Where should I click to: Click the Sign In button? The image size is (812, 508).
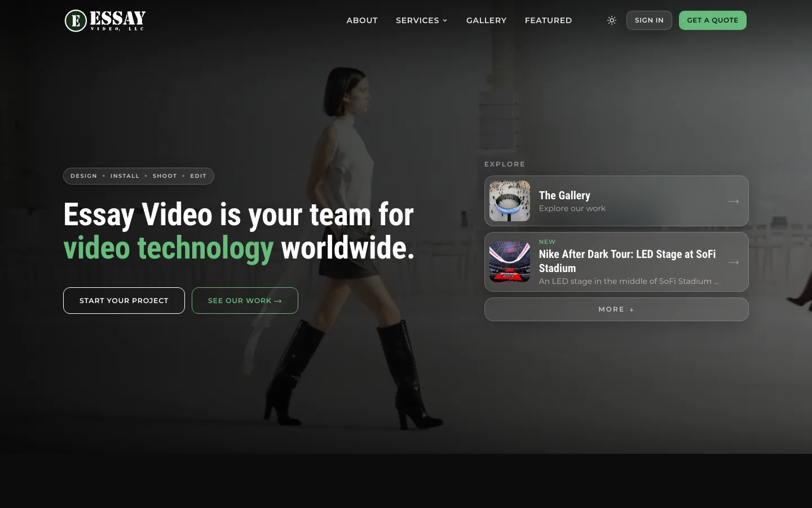pyautogui.click(x=649, y=20)
